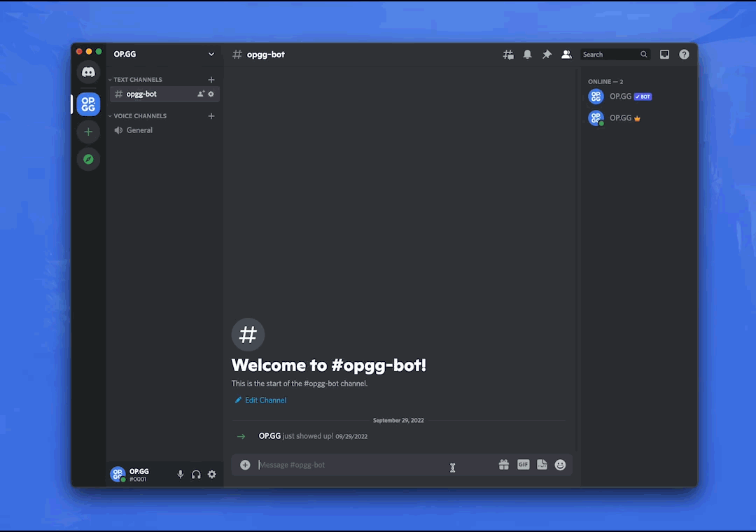Screen dimensions: 756x532
Task: Invite people to opgg-bot channel icon
Action: pos(201,94)
